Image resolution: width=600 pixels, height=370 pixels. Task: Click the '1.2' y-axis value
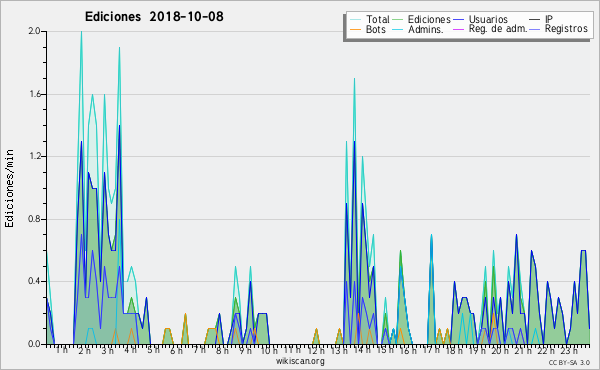(35, 156)
